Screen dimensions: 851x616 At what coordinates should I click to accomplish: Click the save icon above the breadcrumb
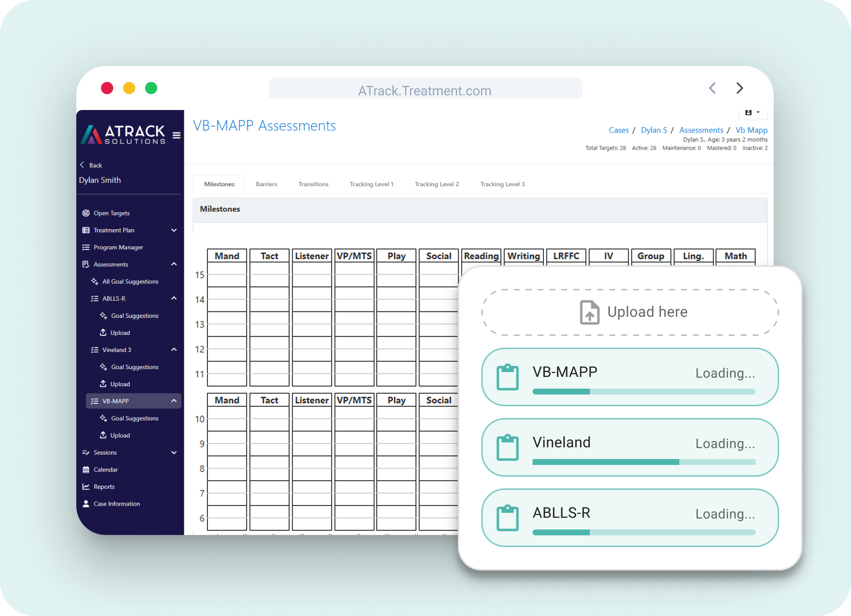coord(747,112)
